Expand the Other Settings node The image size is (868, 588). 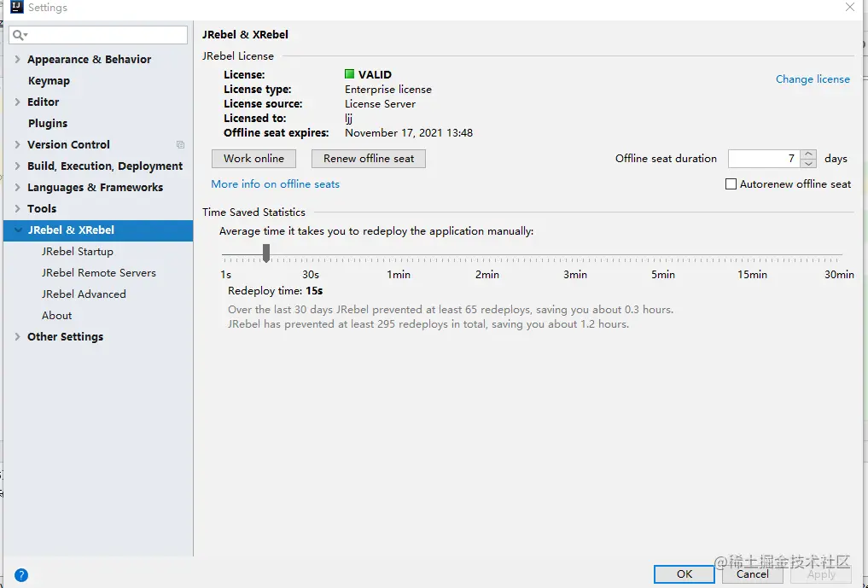(17, 336)
